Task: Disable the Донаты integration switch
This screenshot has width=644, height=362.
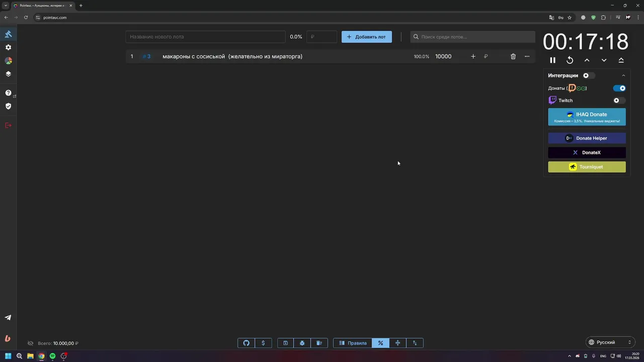Action: pos(619,88)
